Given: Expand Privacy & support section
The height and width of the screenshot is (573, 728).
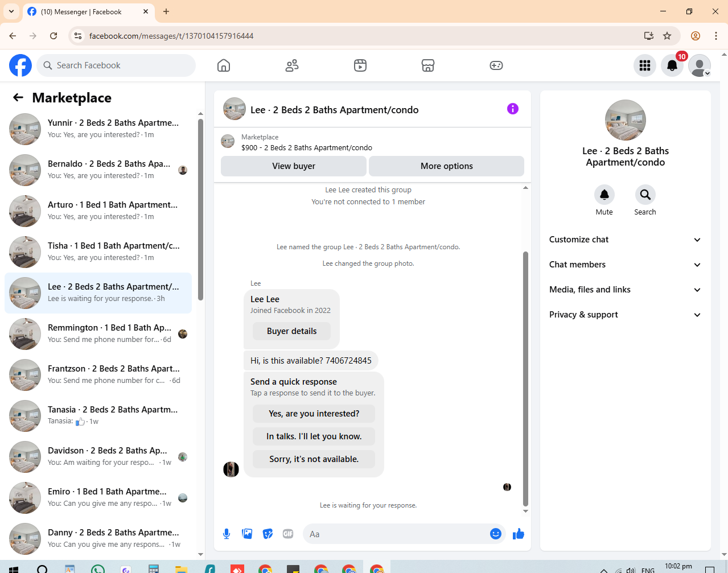Looking at the screenshot, I should 625,315.
